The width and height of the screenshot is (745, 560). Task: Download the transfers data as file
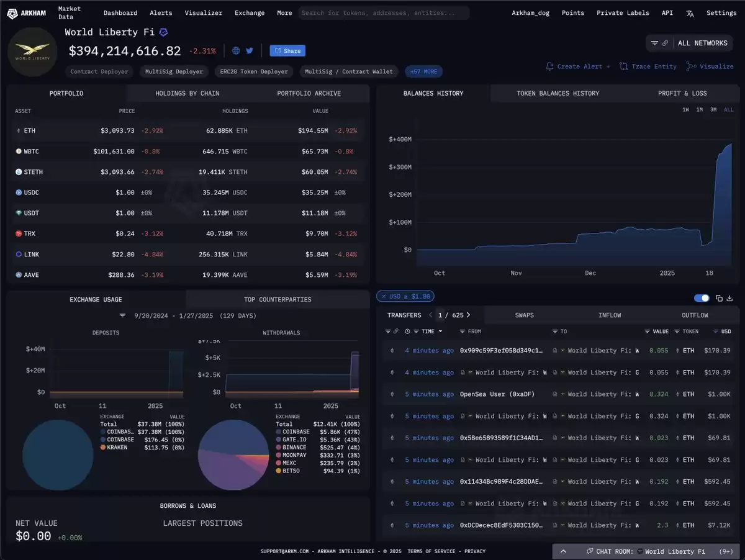(730, 298)
